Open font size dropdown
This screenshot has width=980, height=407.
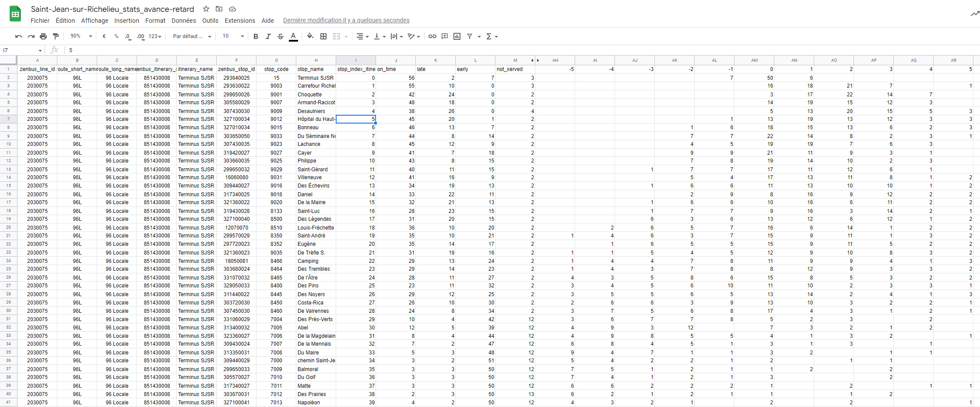[x=233, y=36]
